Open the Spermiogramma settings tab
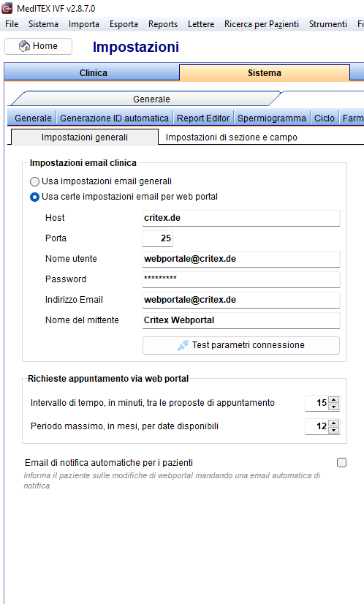The width and height of the screenshot is (364, 604). (272, 118)
